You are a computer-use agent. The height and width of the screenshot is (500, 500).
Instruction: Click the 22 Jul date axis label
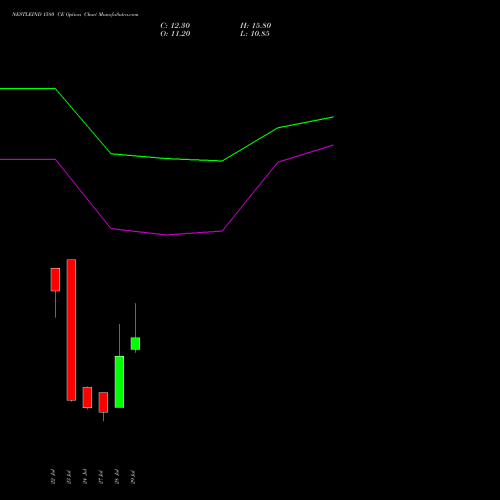pyautogui.click(x=53, y=477)
